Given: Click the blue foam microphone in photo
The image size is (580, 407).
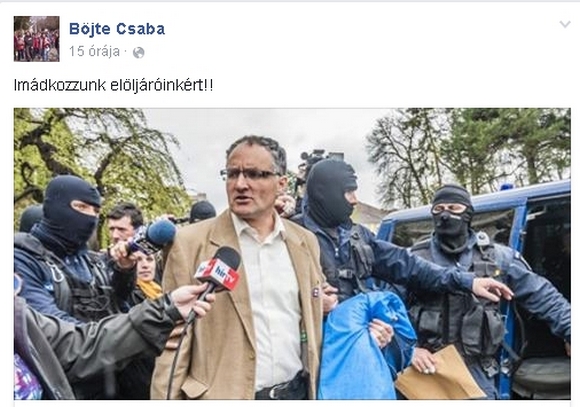Looking at the screenshot, I should tap(161, 234).
